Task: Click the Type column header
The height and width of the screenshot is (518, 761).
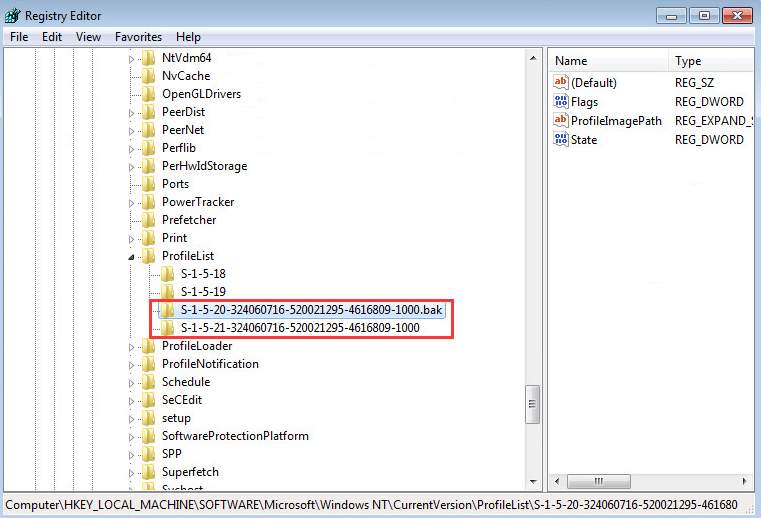Action: (688, 61)
